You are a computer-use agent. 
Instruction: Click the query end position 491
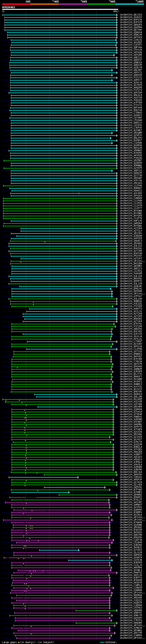[x=115, y=11]
